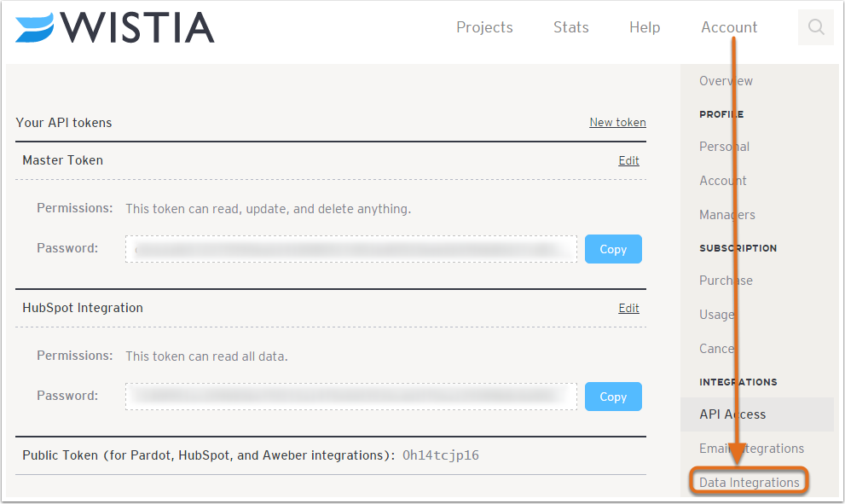Screen dimensions: 845x504
Task: Click the 'Master Token' title
Action: click(x=62, y=160)
